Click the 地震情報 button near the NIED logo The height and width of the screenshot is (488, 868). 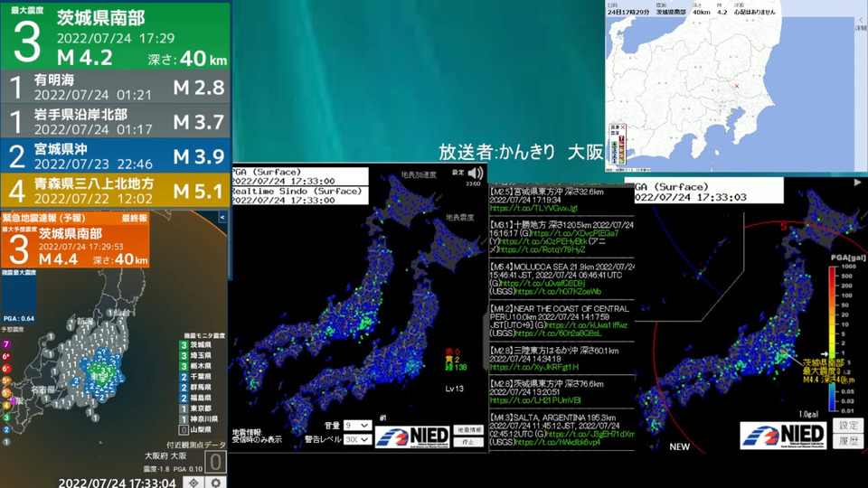tap(468, 430)
